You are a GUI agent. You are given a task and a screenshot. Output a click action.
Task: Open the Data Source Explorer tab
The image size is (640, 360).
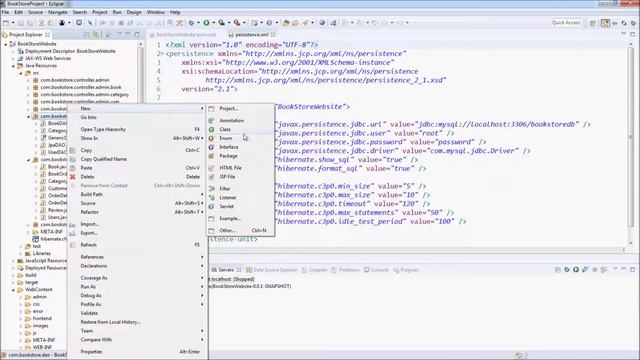[271, 270]
